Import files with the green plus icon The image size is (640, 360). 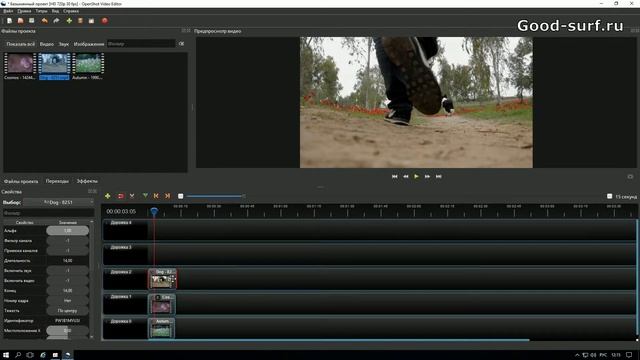point(69,21)
